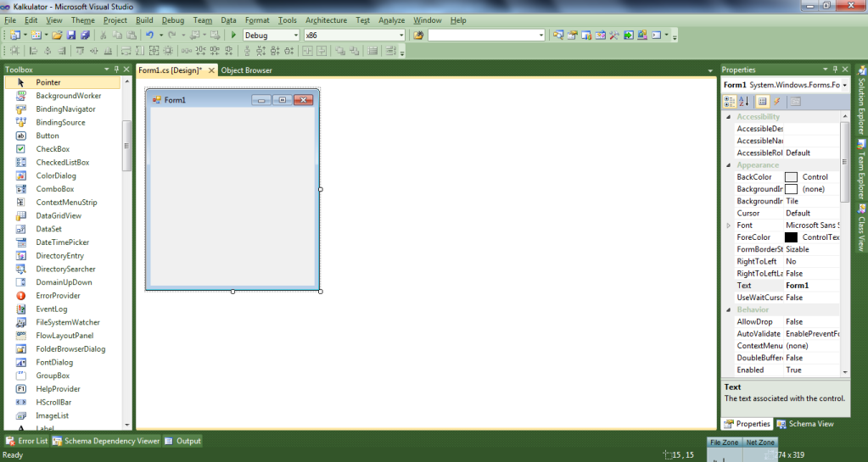Viewport: 868px width, 462px height.
Task: Select DateTimePicker control in Toolbox
Action: (62, 242)
